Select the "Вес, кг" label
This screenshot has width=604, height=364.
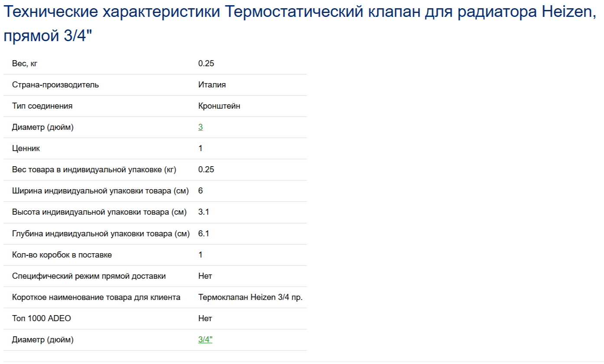25,64
